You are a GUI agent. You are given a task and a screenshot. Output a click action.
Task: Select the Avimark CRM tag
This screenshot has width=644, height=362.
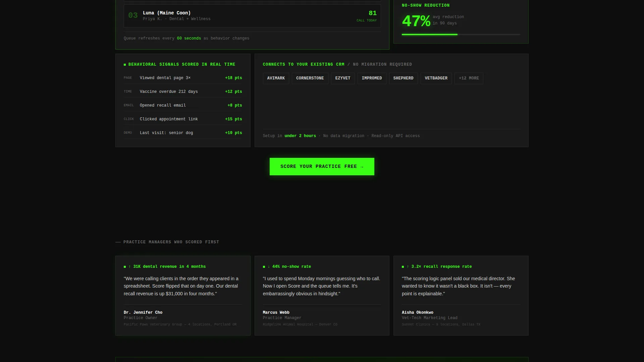coord(276,78)
